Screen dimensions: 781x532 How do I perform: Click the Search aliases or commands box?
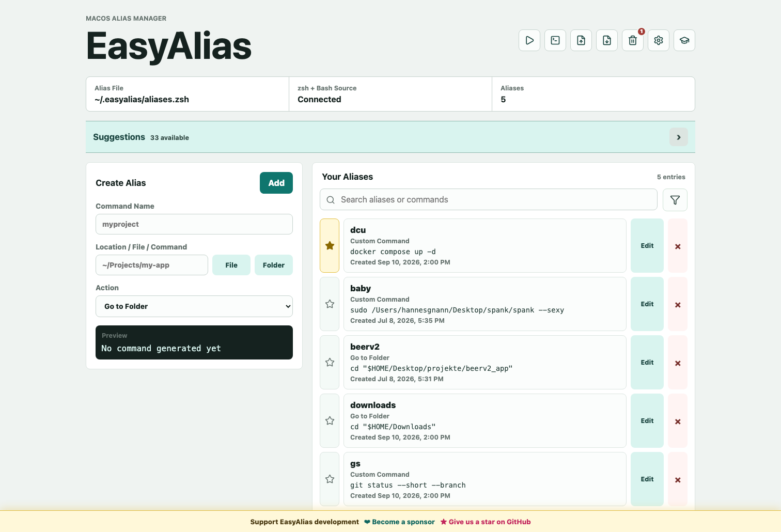pos(489,199)
